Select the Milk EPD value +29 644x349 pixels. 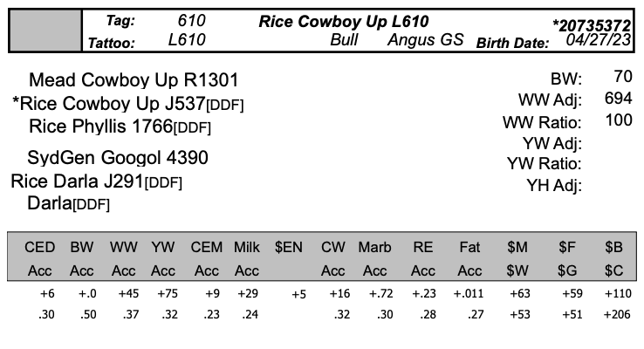248,294
